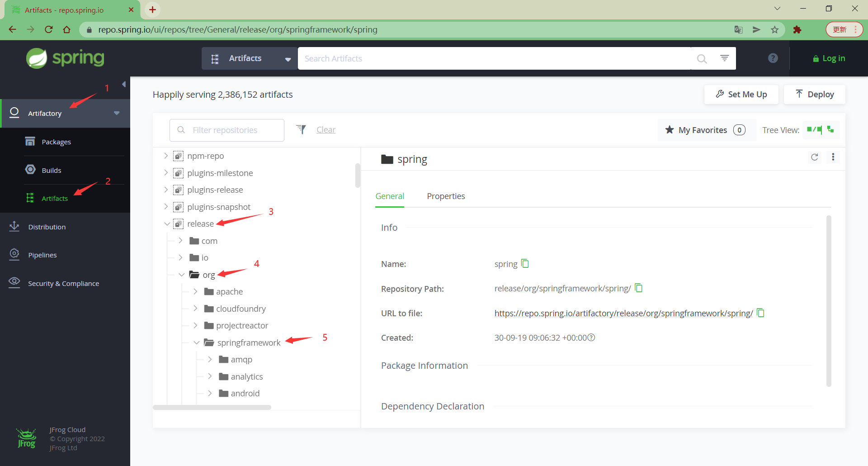Collapse the release repository
Image resolution: width=868 pixels, height=466 pixels.
tap(167, 224)
